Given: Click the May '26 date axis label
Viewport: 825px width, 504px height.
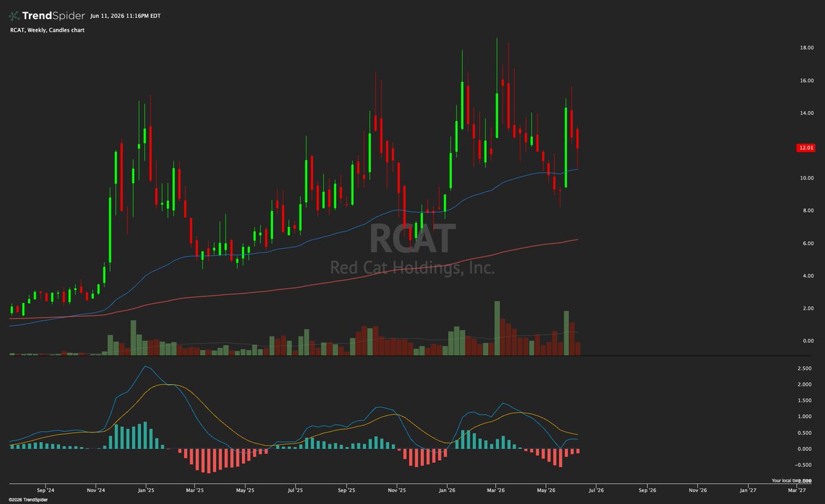Looking at the screenshot, I should 546,491.
